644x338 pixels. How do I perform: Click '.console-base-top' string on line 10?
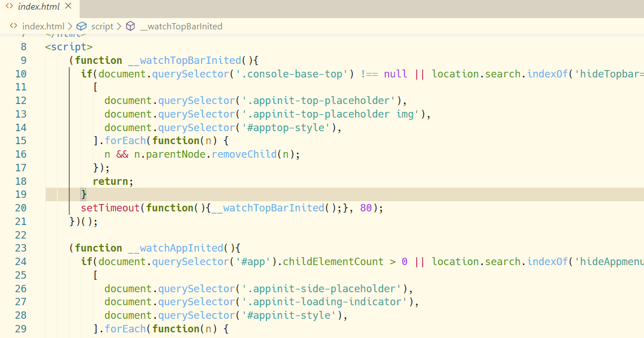(x=292, y=74)
